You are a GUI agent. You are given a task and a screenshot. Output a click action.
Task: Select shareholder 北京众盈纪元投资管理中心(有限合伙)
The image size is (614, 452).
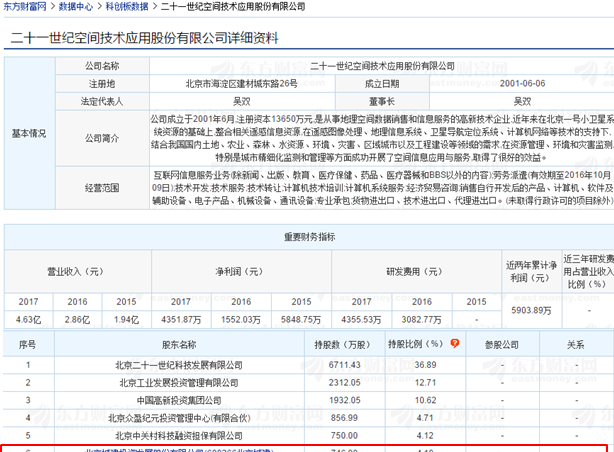(x=179, y=418)
